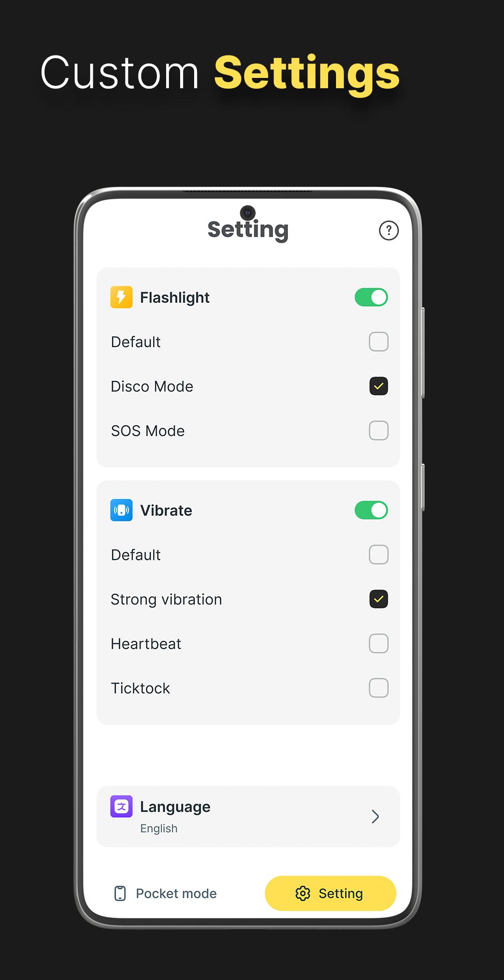The height and width of the screenshot is (980, 504).
Task: Click the gear icon in Setting tab
Action: pyautogui.click(x=303, y=893)
